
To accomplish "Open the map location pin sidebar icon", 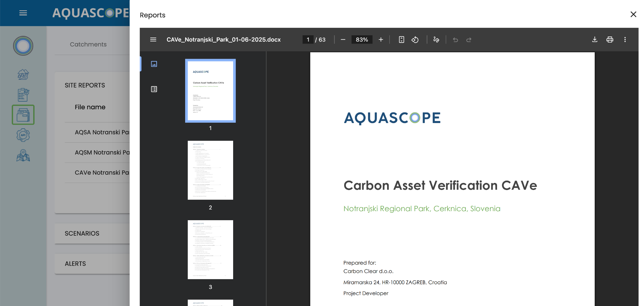I will click(23, 156).
